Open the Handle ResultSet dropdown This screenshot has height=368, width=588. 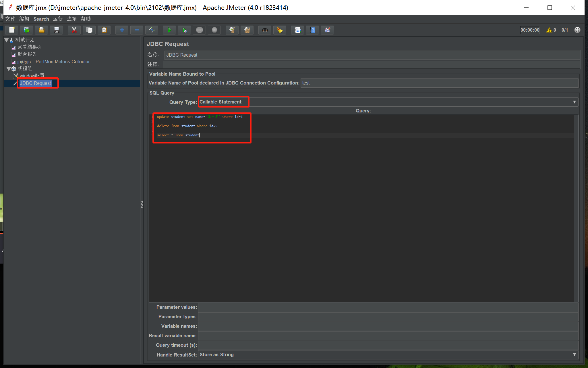(574, 355)
